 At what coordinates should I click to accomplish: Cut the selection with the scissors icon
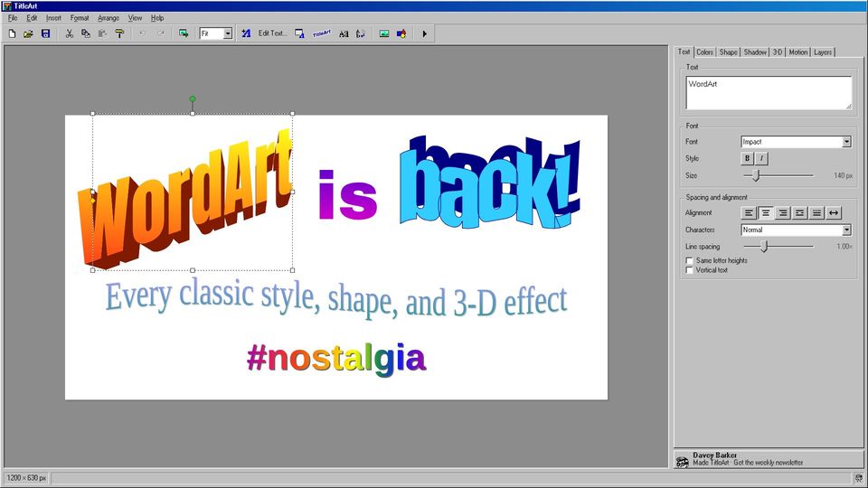[70, 33]
